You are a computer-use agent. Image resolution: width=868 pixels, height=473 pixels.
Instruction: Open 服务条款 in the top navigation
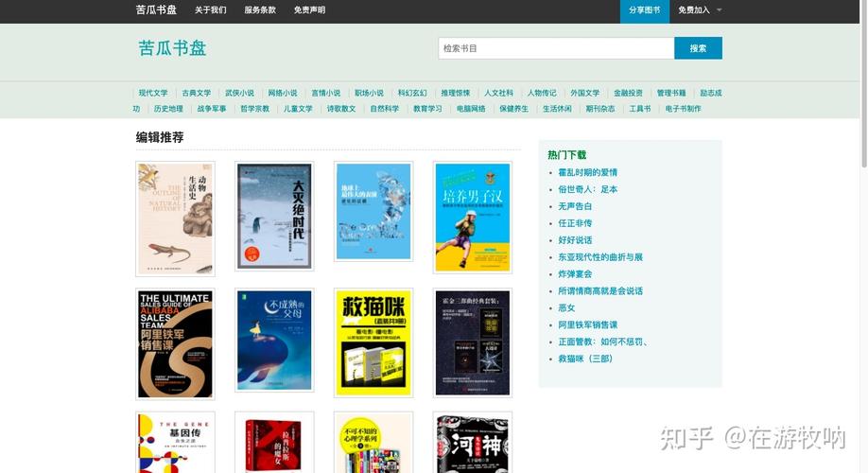click(x=260, y=10)
